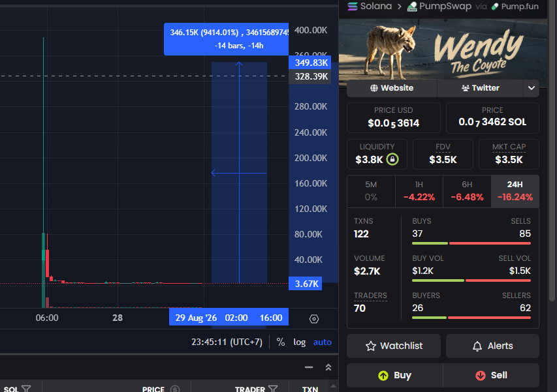The image size is (557, 392).
Task: Click the measurement tooltip 346.15K (9414.01%)
Action: pos(227,39)
